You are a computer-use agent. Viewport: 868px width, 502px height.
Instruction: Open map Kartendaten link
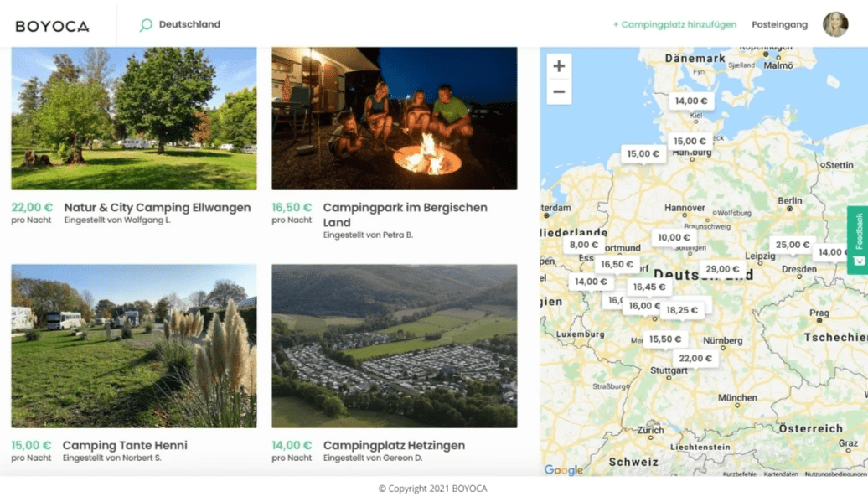tap(781, 474)
